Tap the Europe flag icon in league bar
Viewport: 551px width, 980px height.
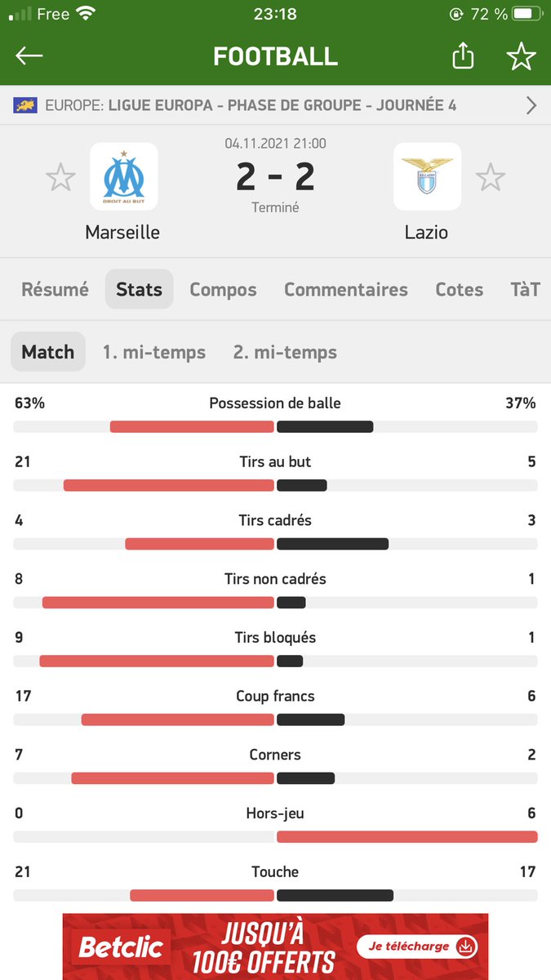tap(26, 105)
